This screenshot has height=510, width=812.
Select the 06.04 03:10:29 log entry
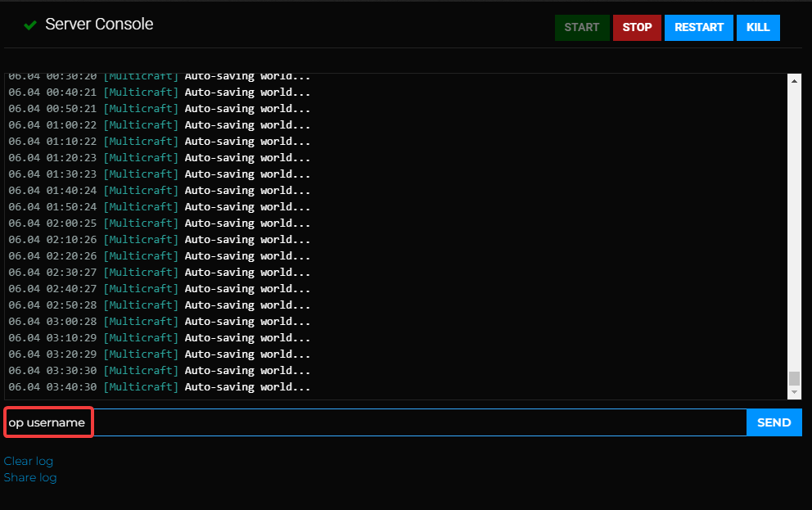[160, 337]
